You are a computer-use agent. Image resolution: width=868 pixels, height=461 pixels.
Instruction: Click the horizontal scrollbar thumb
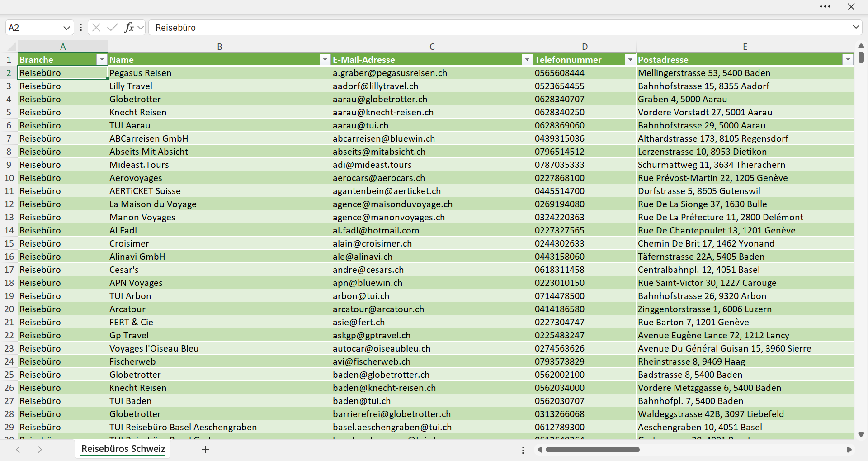[593, 450]
